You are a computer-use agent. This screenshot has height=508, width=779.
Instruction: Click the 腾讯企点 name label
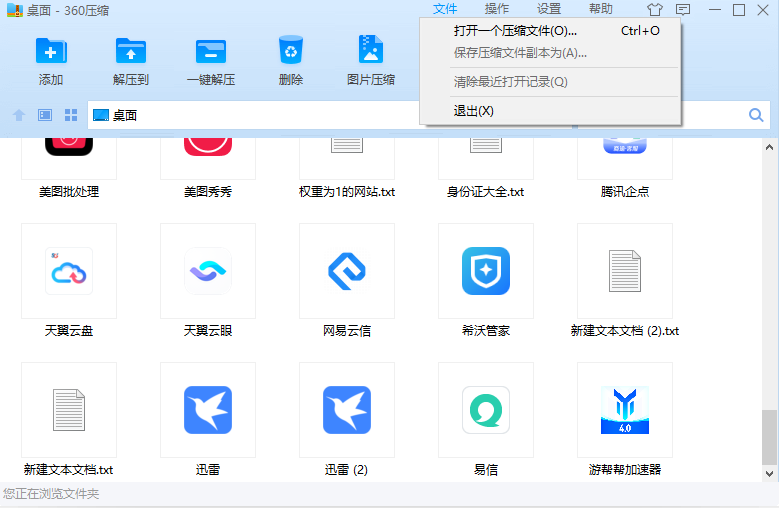pyautogui.click(x=625, y=192)
